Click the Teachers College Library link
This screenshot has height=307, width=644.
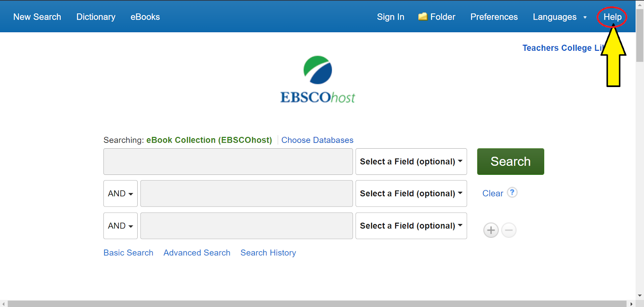[563, 48]
